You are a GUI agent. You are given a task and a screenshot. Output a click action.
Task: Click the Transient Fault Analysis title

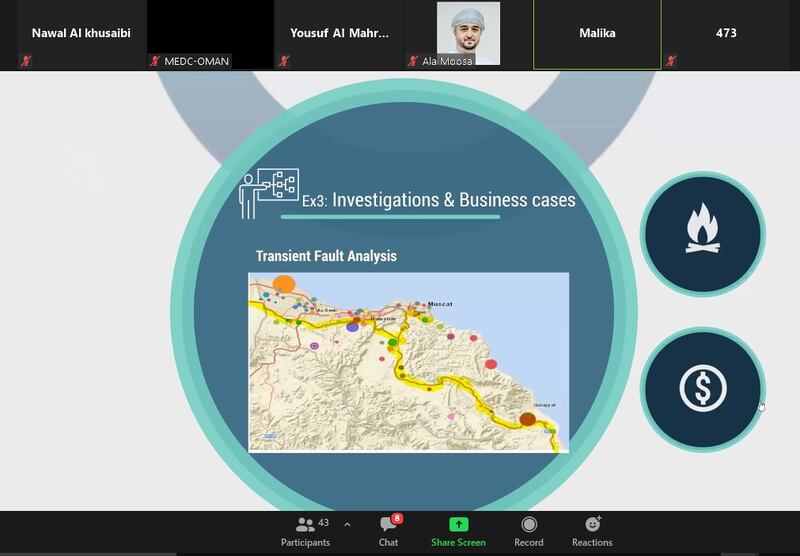pos(326,256)
